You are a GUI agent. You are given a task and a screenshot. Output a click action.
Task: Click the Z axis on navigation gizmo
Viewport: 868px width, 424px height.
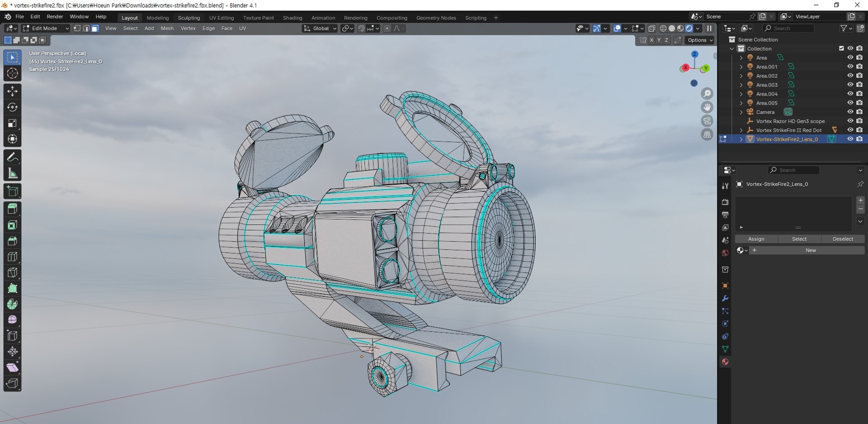(694, 54)
